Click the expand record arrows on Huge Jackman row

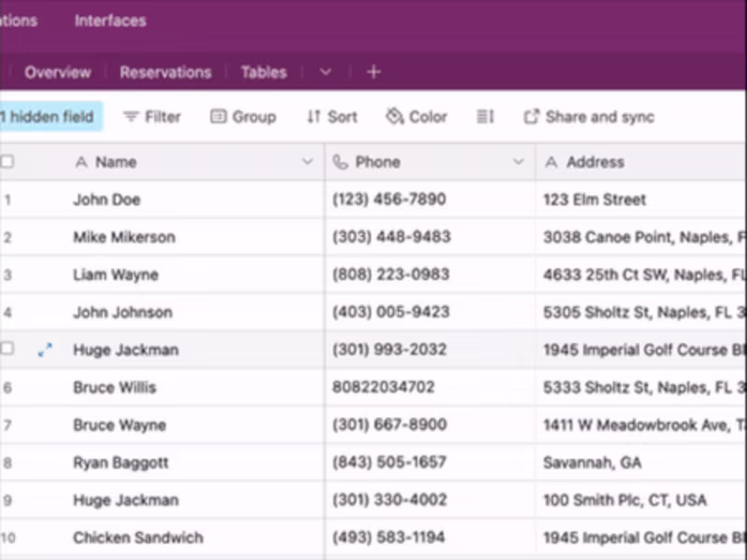click(x=45, y=350)
